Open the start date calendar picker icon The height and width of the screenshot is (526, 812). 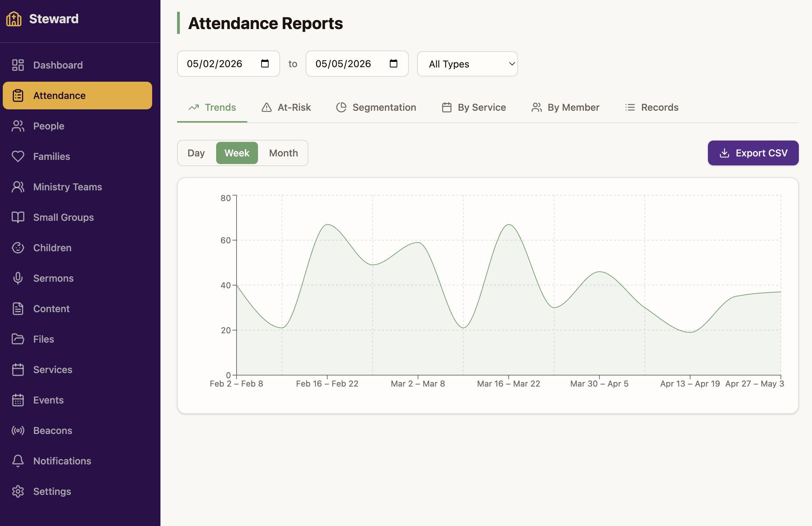pyautogui.click(x=265, y=64)
